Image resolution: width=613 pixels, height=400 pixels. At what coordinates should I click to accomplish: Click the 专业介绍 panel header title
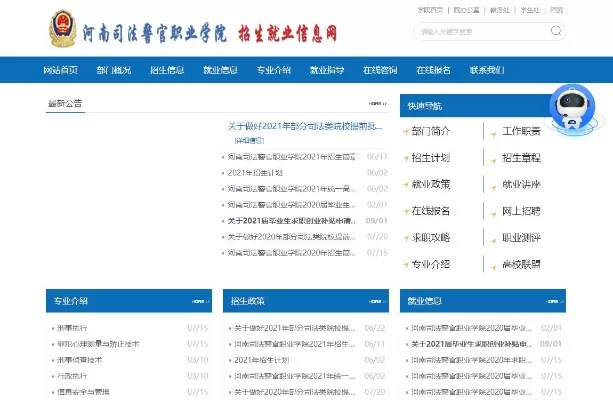70,301
